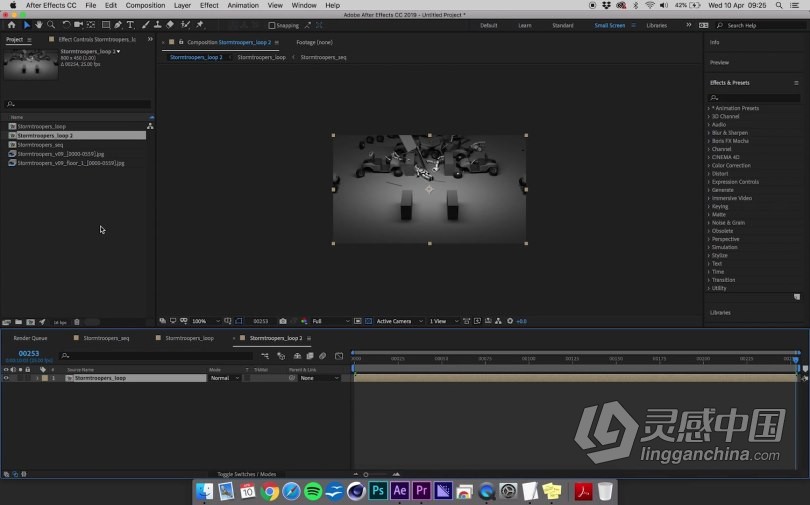The height and width of the screenshot is (505, 810).
Task: Take a snapshot with the camera icon
Action: click(283, 321)
